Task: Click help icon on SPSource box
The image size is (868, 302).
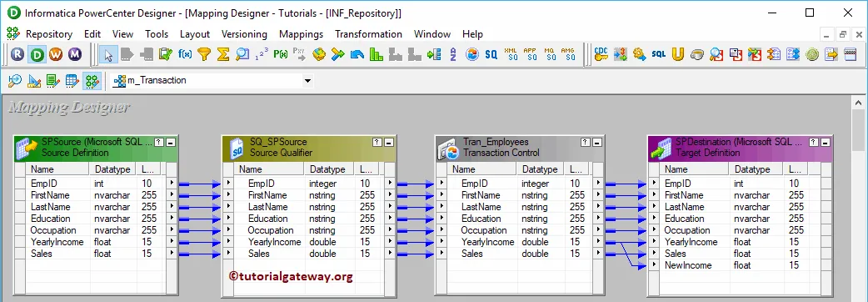Action: pyautogui.click(x=159, y=143)
